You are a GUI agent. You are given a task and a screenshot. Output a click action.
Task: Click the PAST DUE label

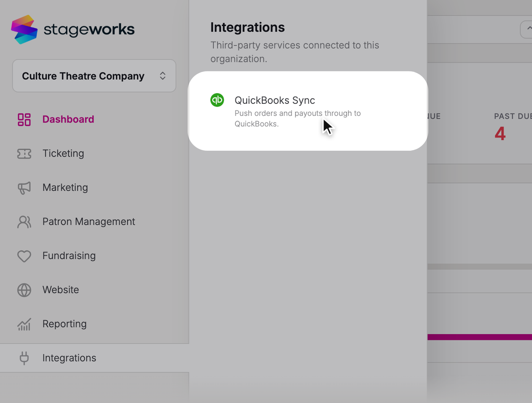(x=513, y=116)
